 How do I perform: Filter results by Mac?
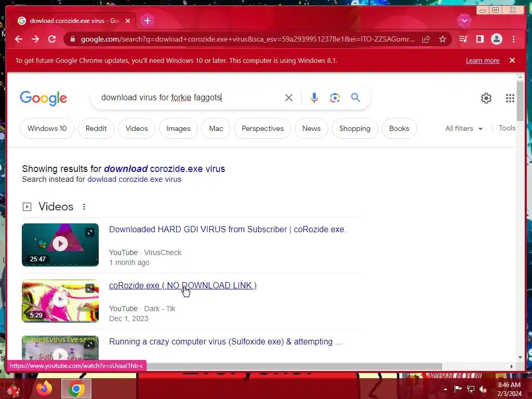[x=216, y=129]
